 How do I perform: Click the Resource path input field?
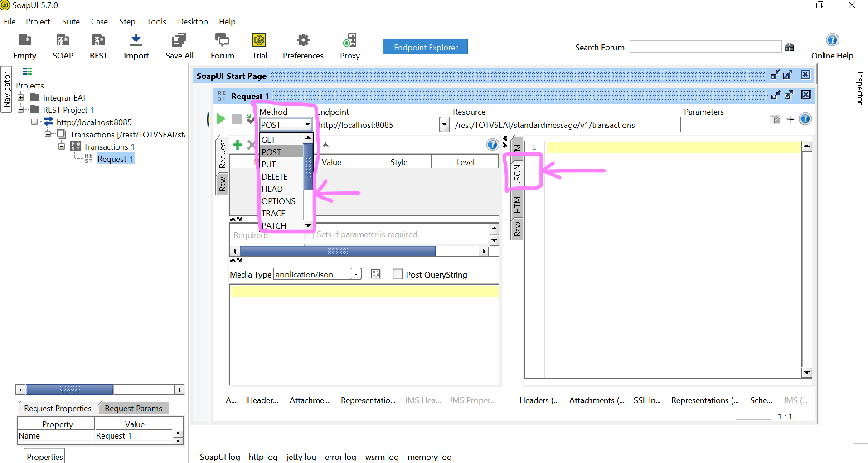point(567,125)
